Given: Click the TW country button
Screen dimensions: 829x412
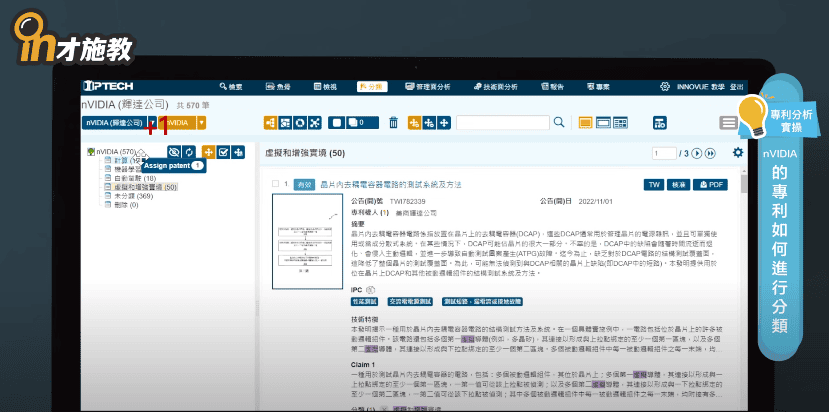Looking at the screenshot, I should (x=654, y=184).
